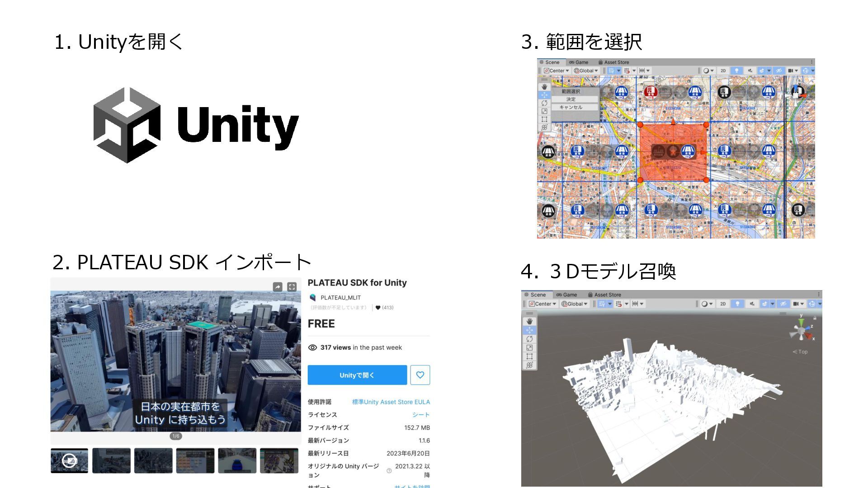Screen dimensions: 868x488
Task: Switch to Asset Store tab in the 3D model window
Action: click(x=604, y=295)
